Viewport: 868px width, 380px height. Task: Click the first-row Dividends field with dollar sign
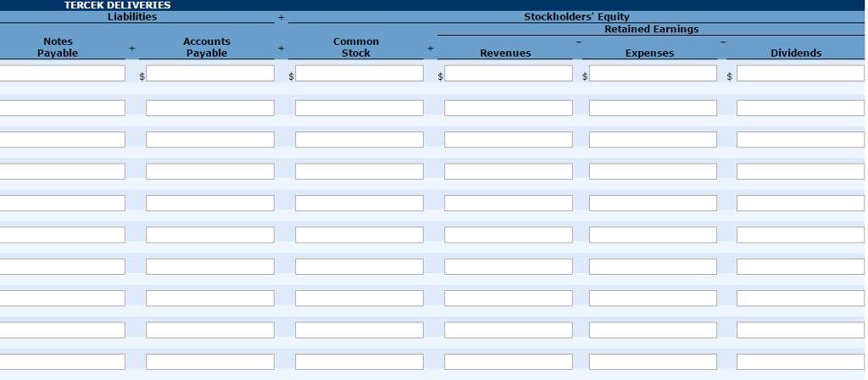tap(800, 73)
